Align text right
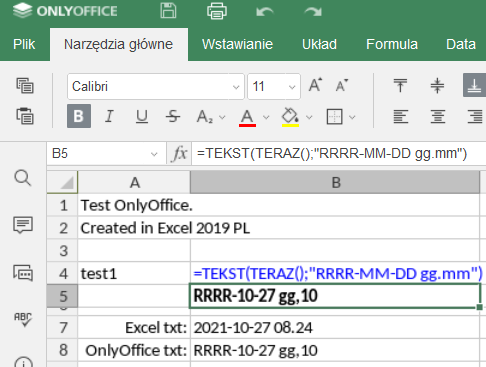The width and height of the screenshot is (486, 367). [475, 117]
